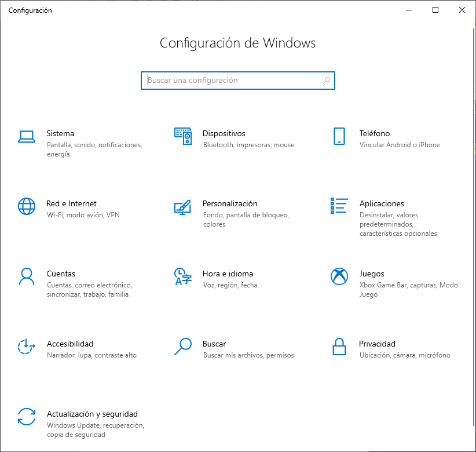Click 'Wi-Fi, modo avión, VPN' text
476x452 pixels.
[83, 216]
